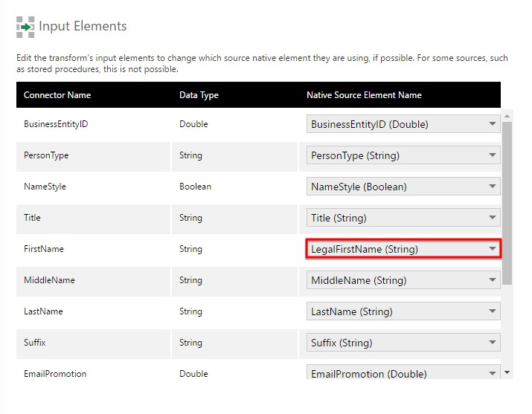The width and height of the screenshot is (532, 414).
Task: Open the NameStyle (Boolean) combo box
Action: [x=403, y=187]
